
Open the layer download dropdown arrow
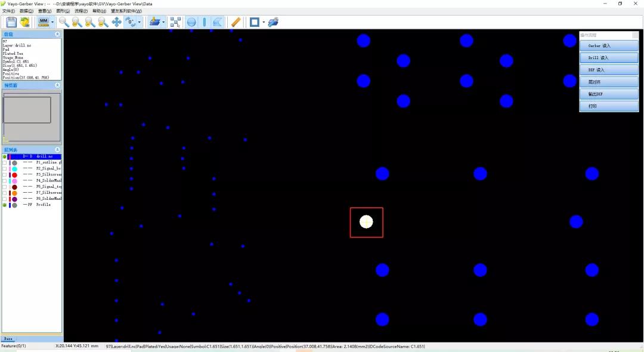[x=163, y=22]
